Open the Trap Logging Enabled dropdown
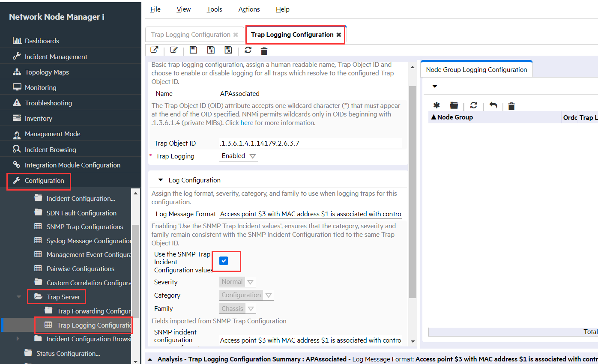The image size is (598, 364). click(x=239, y=156)
